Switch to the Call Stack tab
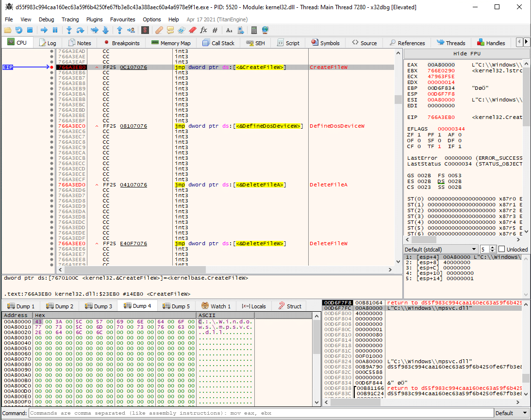The height and width of the screenshot is (420, 531). point(218,43)
